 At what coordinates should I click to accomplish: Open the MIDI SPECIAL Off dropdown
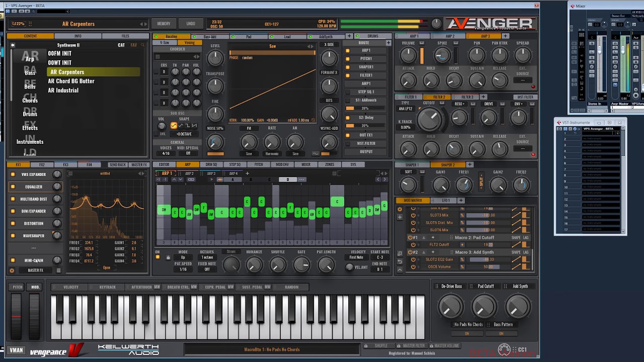[188, 153]
